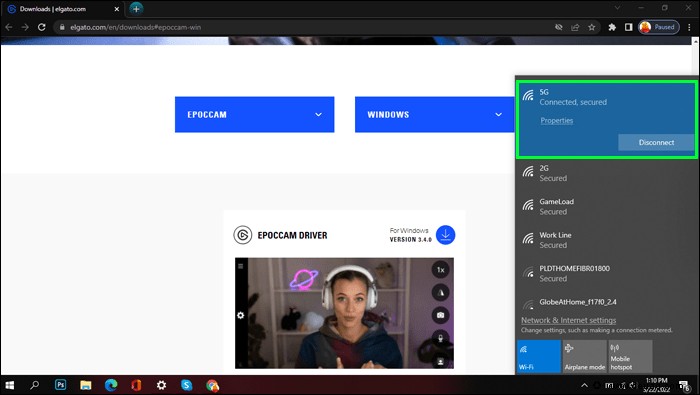The image size is (700, 395).
Task: Open Settings from the taskbar
Action: pyautogui.click(x=162, y=385)
